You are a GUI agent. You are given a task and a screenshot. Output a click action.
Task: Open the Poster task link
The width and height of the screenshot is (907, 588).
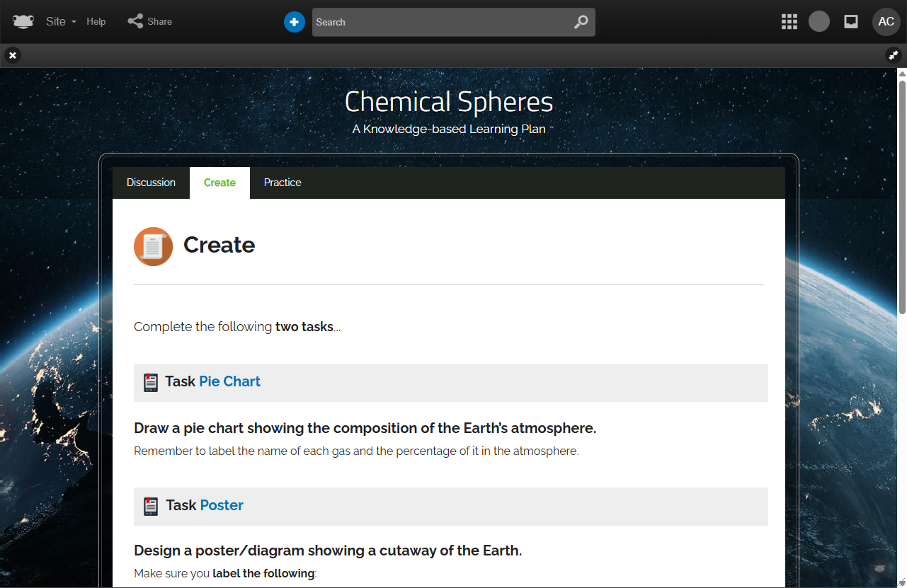click(222, 505)
